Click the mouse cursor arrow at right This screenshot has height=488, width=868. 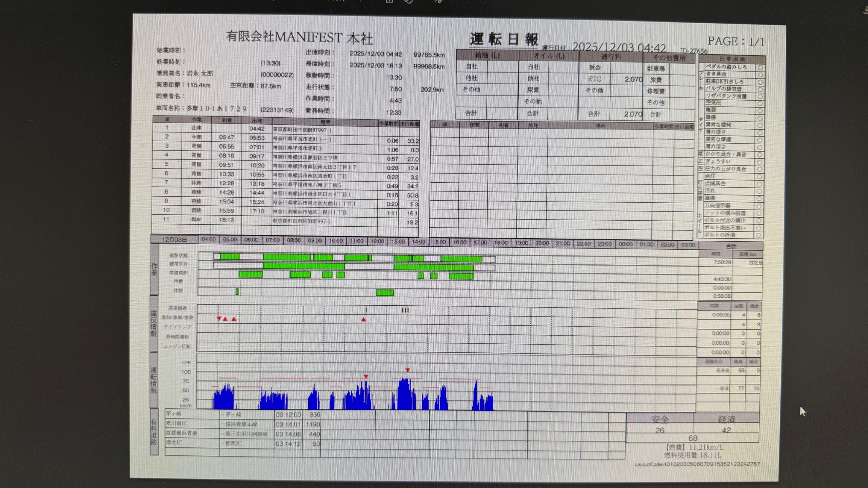[x=802, y=411]
